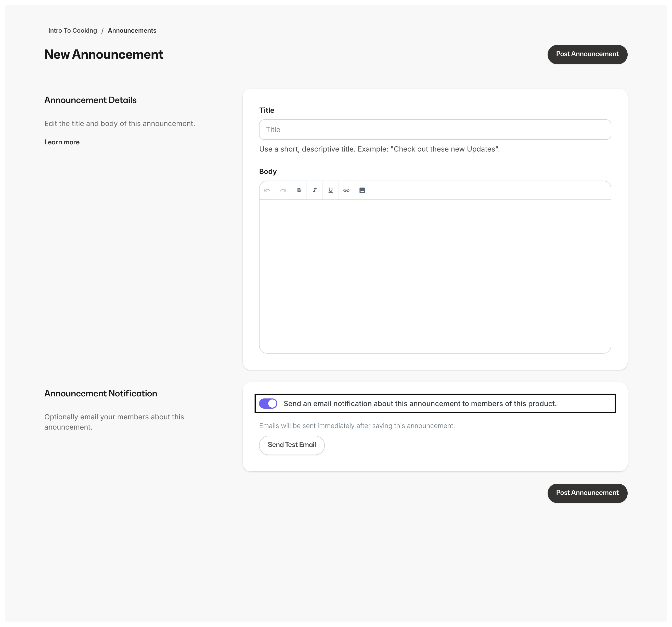Screen dimensions: 672x627
Task: Focus the Title input field
Action: pyautogui.click(x=435, y=130)
